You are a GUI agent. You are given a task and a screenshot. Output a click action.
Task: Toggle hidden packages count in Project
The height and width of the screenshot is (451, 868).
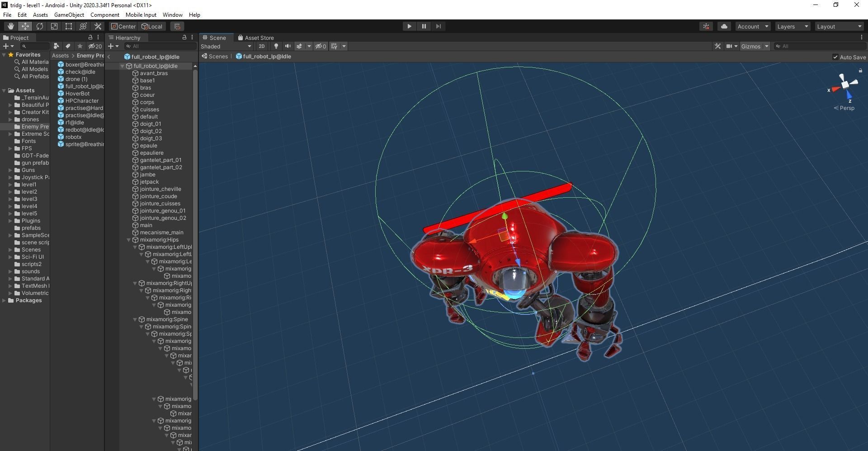95,46
